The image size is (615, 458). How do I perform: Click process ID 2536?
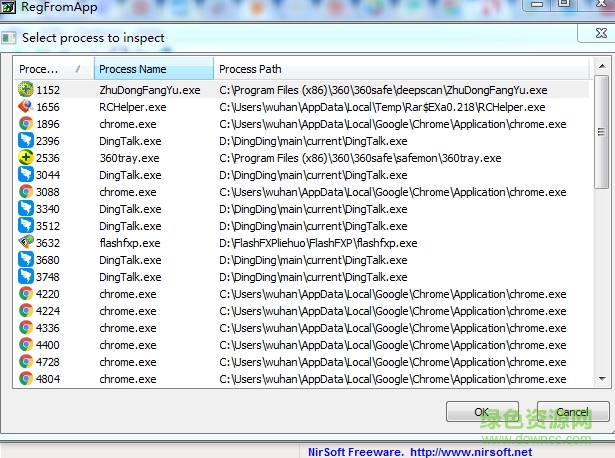48,158
